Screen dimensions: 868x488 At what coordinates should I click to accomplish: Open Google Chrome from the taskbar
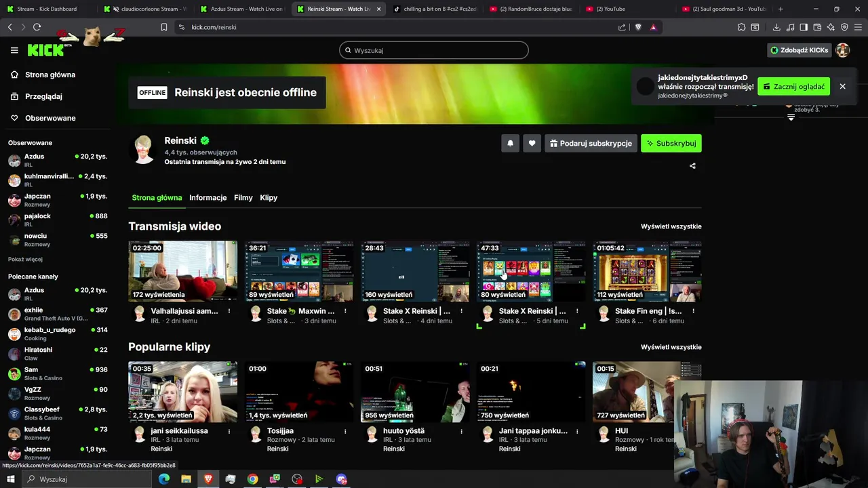[252, 479]
